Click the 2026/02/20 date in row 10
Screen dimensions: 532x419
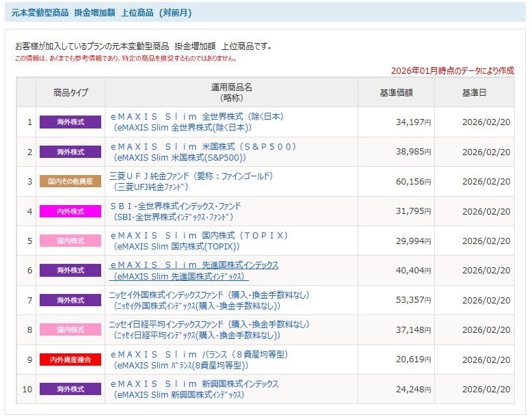(486, 389)
